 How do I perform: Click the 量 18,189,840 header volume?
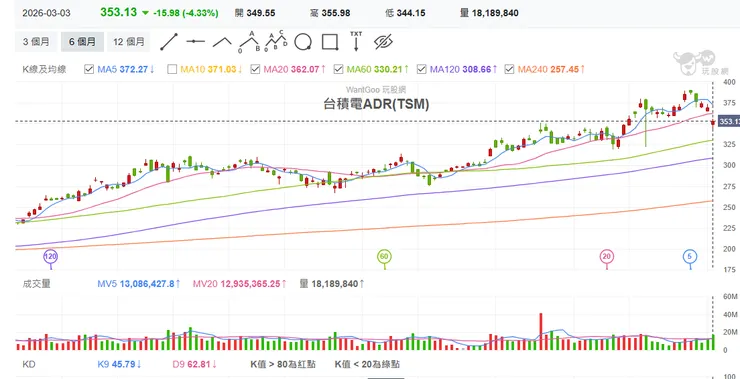489,13
